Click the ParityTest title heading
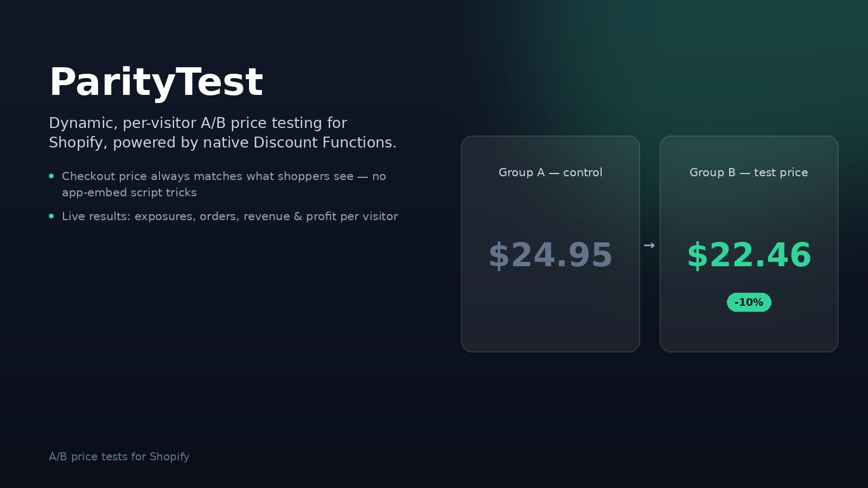The height and width of the screenshot is (488, 868). tap(156, 82)
